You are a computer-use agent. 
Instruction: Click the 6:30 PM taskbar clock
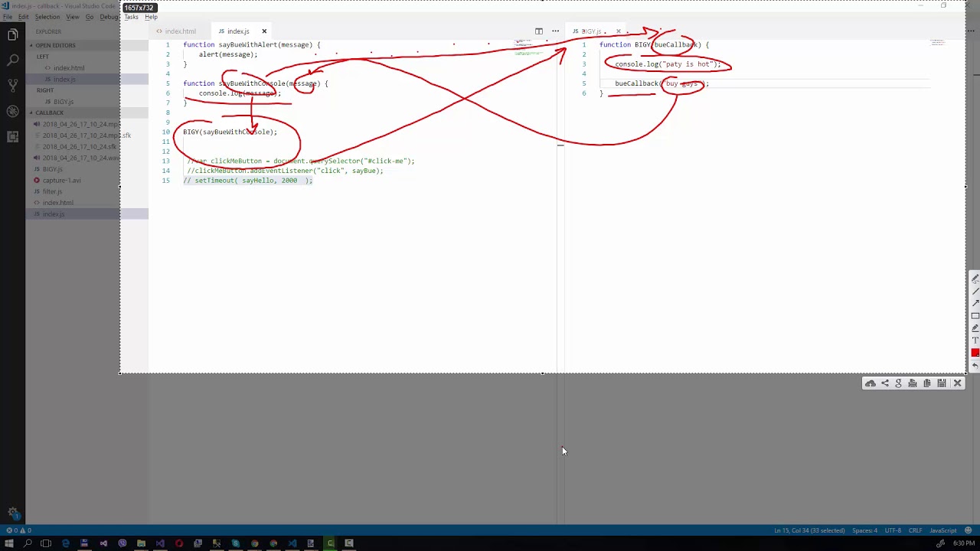pyautogui.click(x=963, y=543)
